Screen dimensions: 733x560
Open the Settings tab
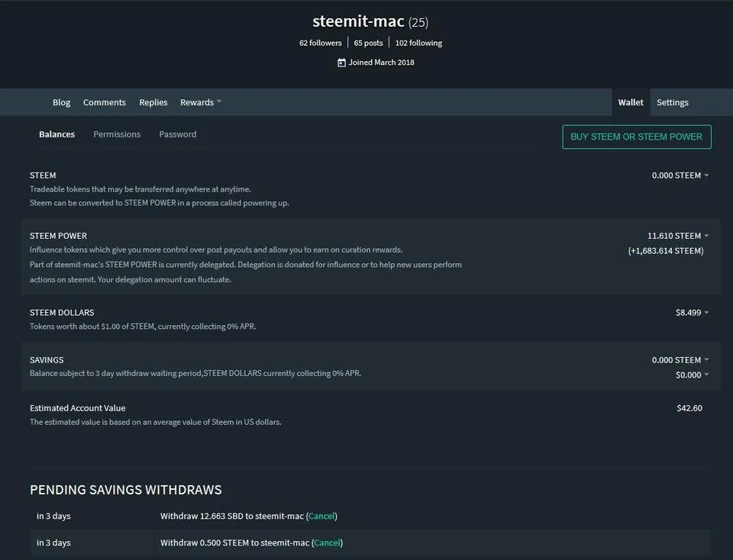click(x=672, y=102)
